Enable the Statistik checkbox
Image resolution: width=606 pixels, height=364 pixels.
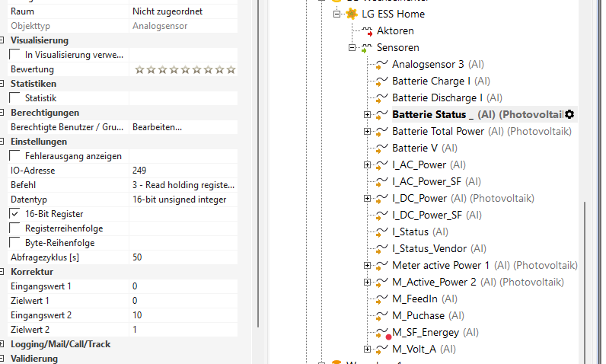(x=15, y=98)
